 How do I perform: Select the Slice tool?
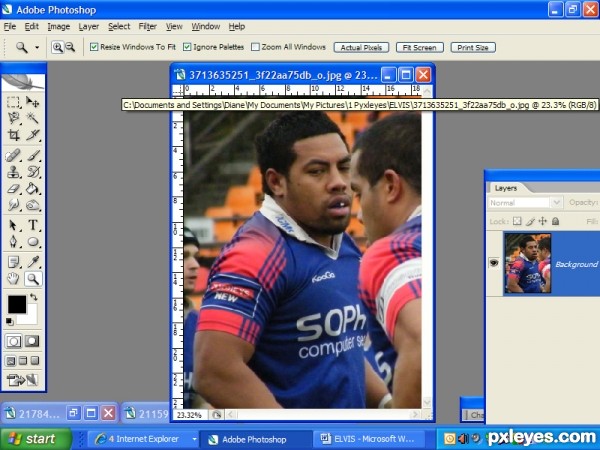(x=33, y=135)
